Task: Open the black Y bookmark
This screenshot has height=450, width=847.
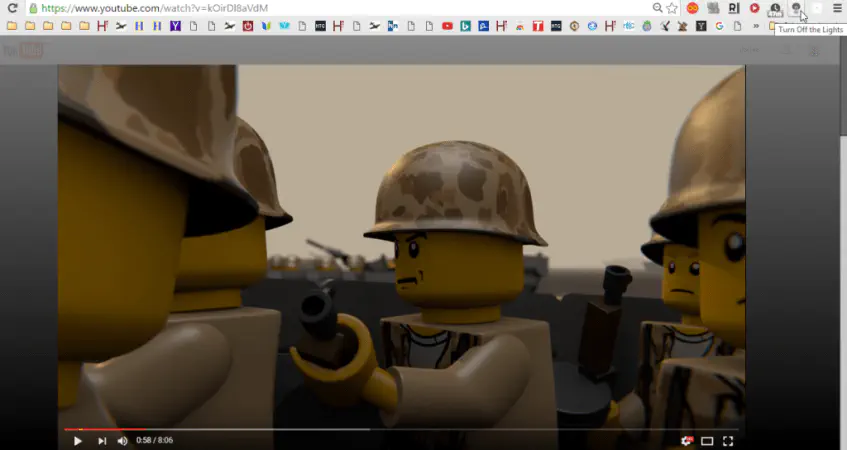Action: coord(701,26)
